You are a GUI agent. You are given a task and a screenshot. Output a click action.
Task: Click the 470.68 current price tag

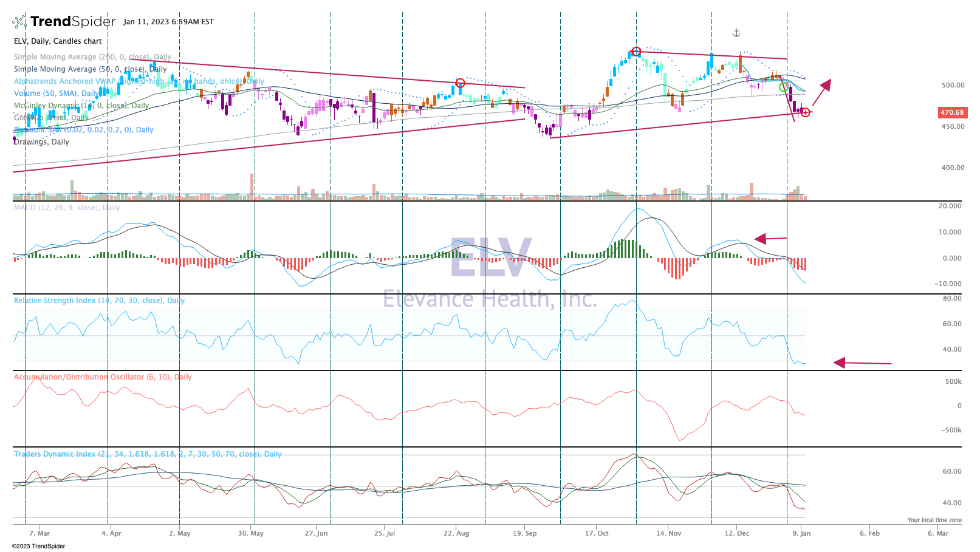951,112
